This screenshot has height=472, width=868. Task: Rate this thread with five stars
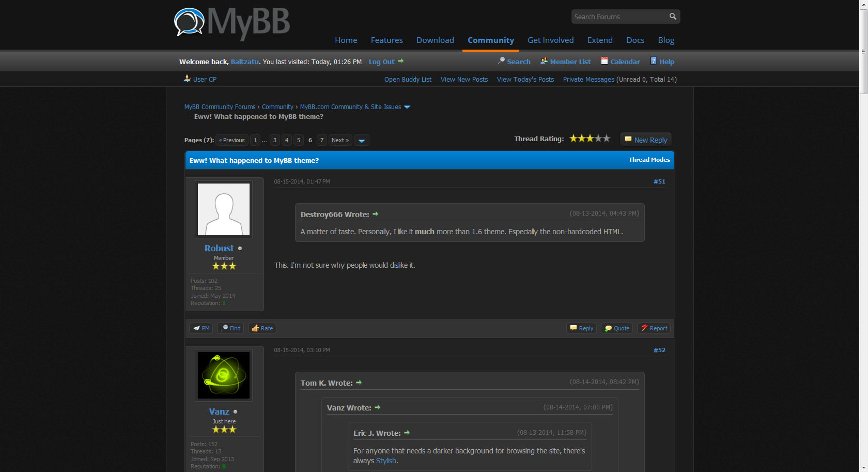pyautogui.click(x=606, y=138)
